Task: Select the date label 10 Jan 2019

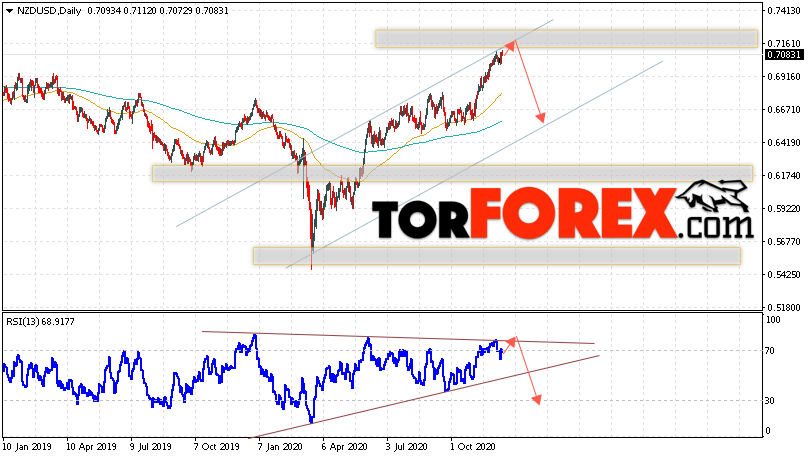Action: tap(29, 447)
